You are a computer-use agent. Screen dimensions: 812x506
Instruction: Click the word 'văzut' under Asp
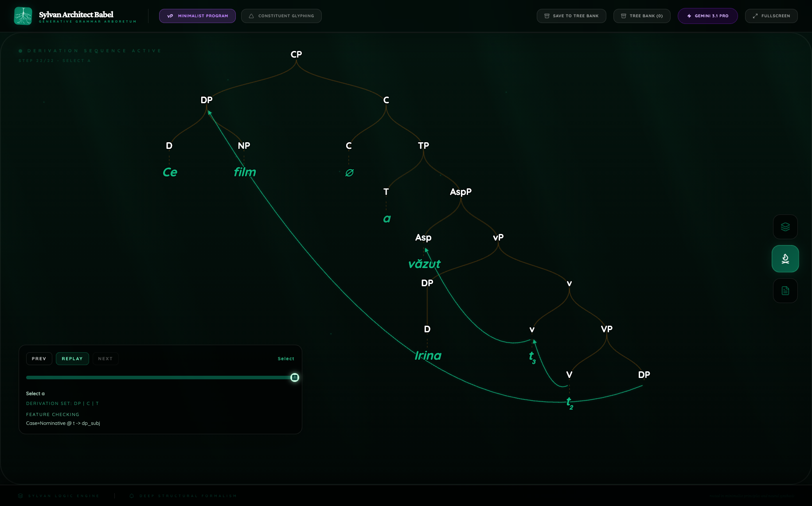424,264
